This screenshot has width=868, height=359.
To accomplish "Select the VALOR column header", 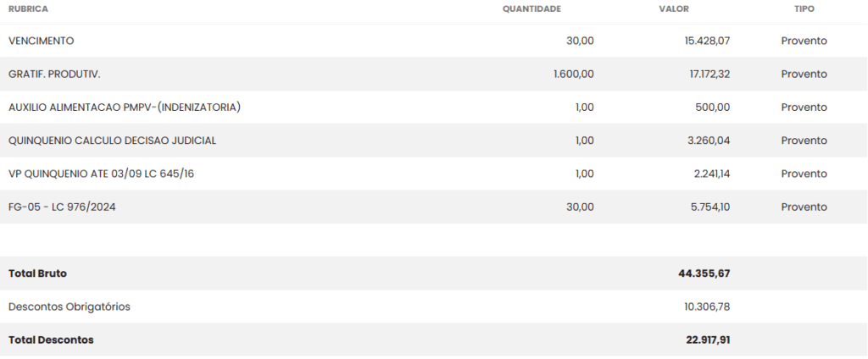I will (674, 8).
